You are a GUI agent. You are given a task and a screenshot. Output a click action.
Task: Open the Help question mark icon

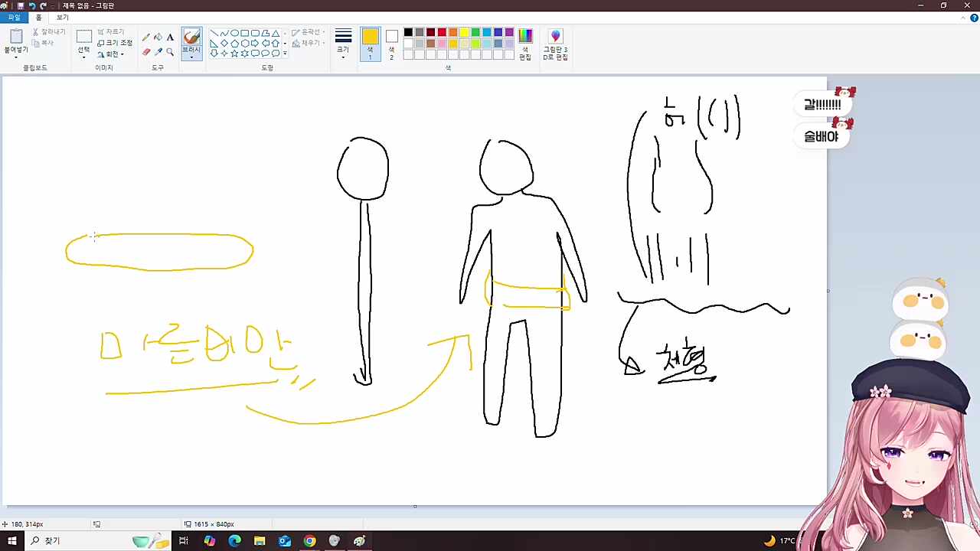click(974, 18)
